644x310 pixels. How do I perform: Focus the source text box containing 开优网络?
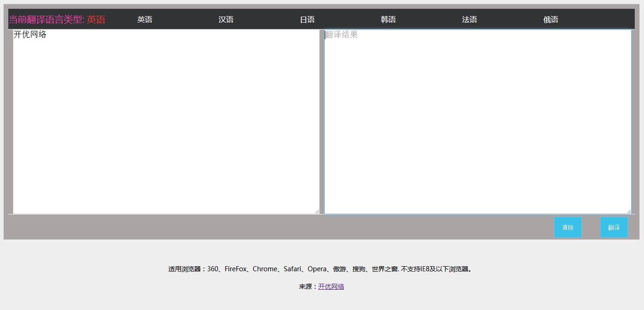[166, 122]
